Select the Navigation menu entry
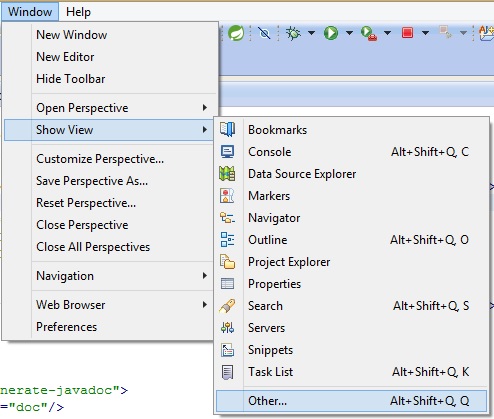The image size is (494, 419). 108,276
